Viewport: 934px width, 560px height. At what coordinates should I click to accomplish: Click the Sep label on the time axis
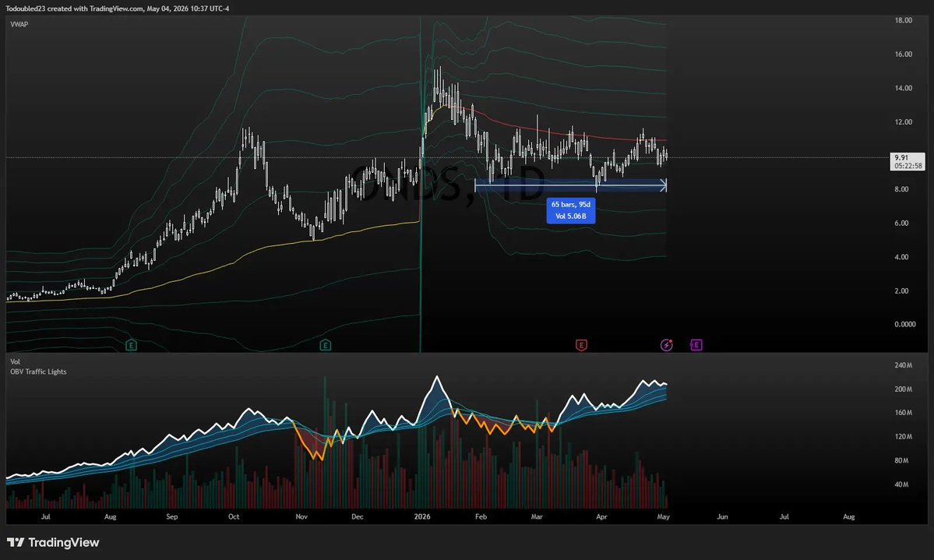click(171, 516)
